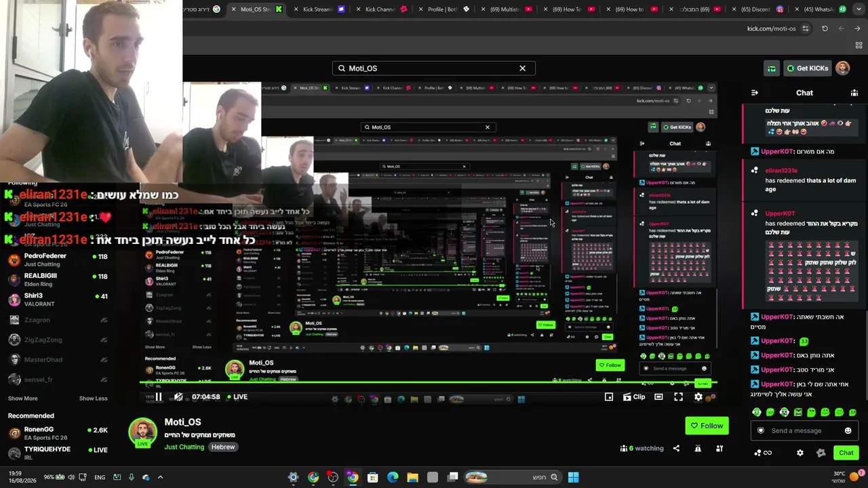Collapse the Chat panel
The width and height of the screenshot is (868, 488).
point(755,93)
